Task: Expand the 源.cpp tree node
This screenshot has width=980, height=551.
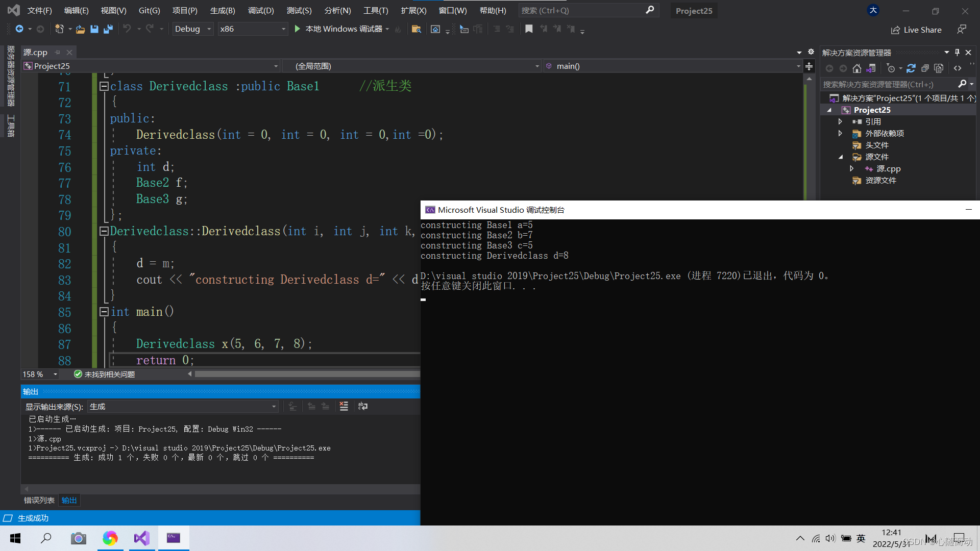Action: pos(851,168)
